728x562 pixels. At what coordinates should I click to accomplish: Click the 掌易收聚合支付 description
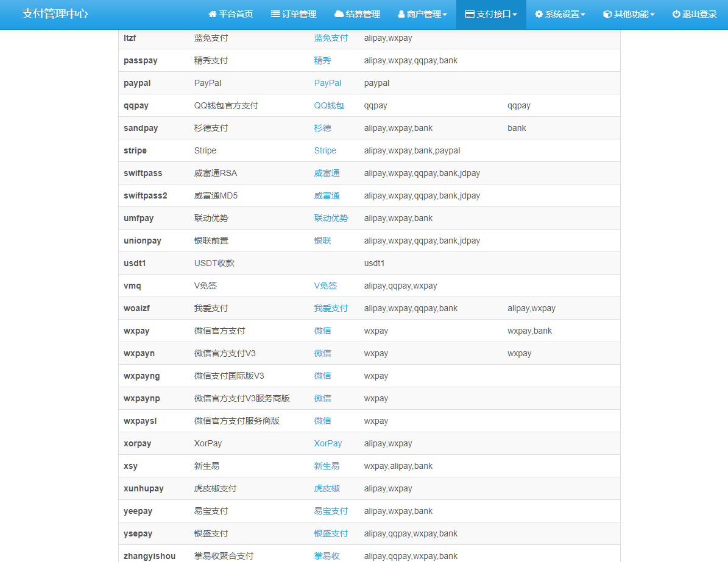point(224,556)
